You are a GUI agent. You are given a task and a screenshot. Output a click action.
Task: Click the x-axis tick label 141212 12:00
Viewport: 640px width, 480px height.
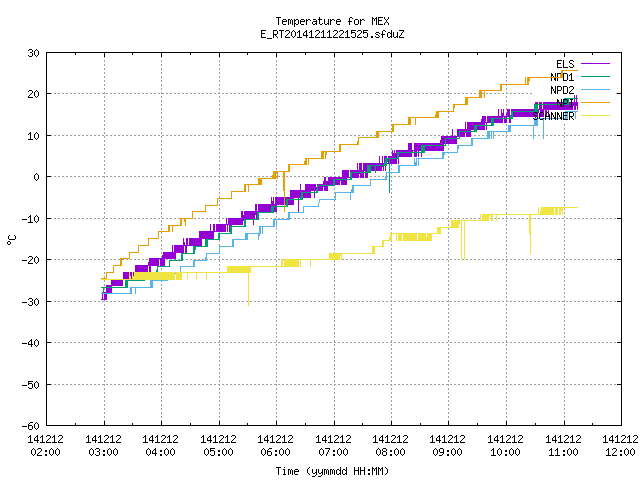(620, 446)
